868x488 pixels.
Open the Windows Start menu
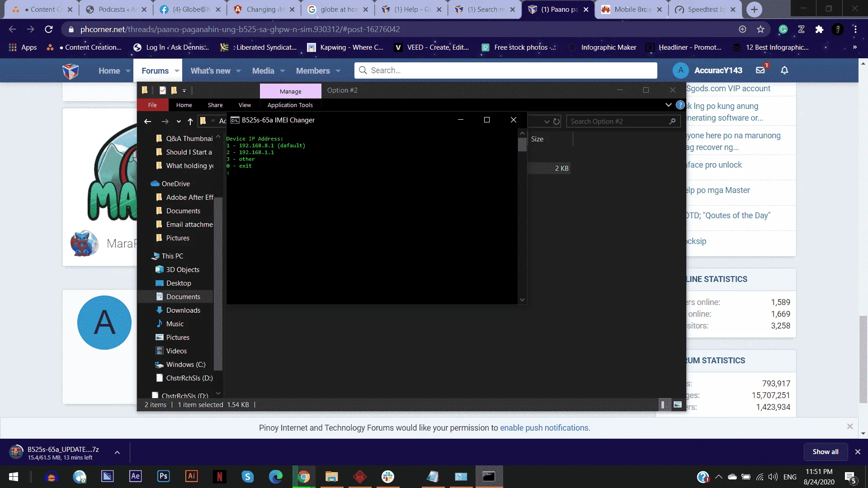[14, 477]
